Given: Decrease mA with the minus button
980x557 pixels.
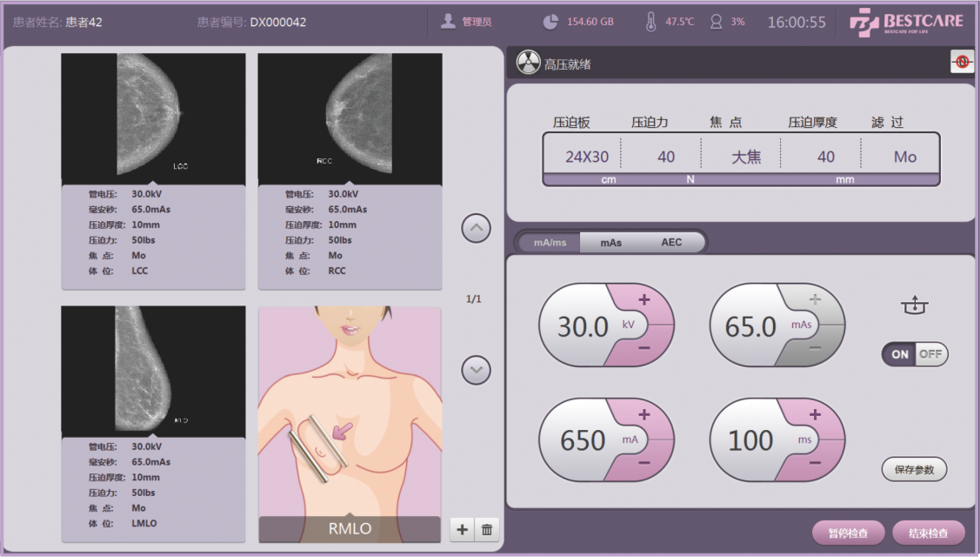Looking at the screenshot, I should [644, 462].
